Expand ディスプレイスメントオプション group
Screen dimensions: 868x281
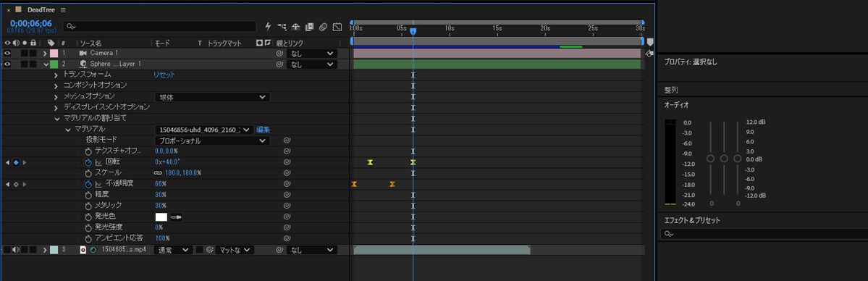click(x=56, y=107)
